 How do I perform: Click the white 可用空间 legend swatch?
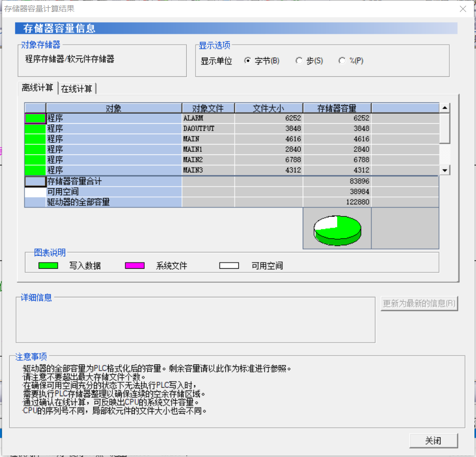(x=229, y=266)
